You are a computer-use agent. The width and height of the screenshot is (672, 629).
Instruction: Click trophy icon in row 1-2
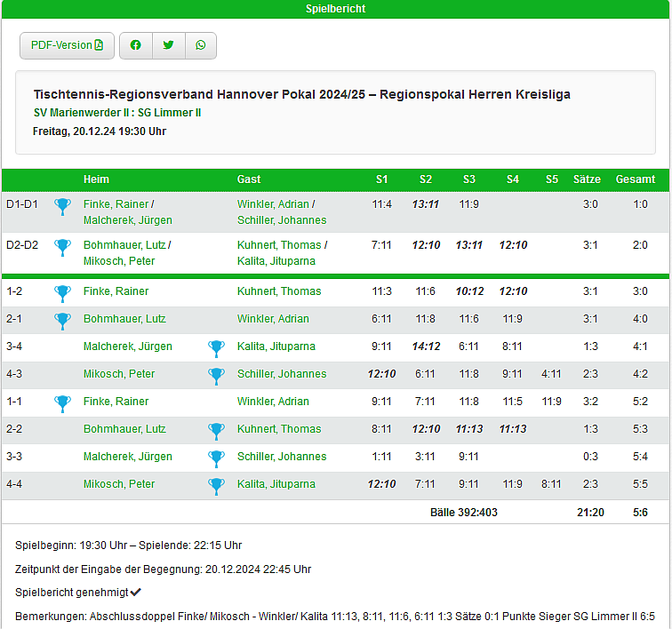(62, 294)
